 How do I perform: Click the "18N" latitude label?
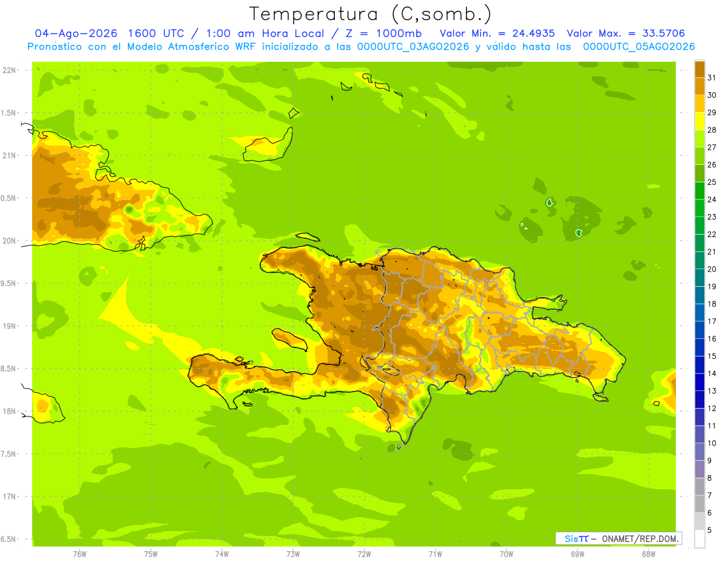pyautogui.click(x=9, y=411)
